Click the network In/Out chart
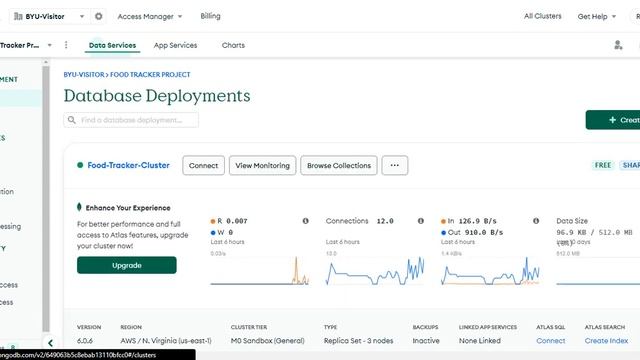 pyautogui.click(x=490, y=270)
